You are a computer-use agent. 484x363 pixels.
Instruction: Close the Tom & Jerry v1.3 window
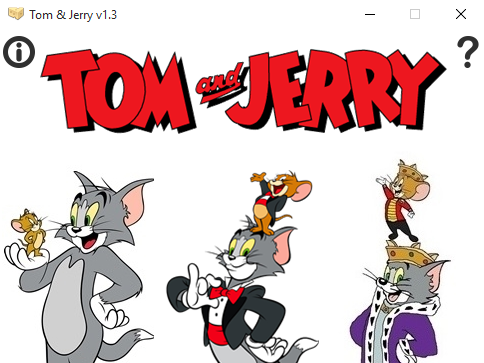click(x=461, y=14)
